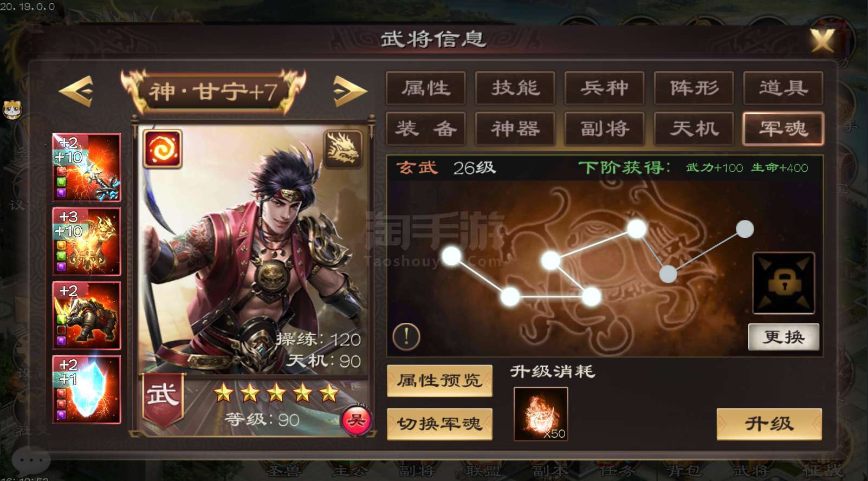Open the 属性 attributes tab

pos(426,88)
